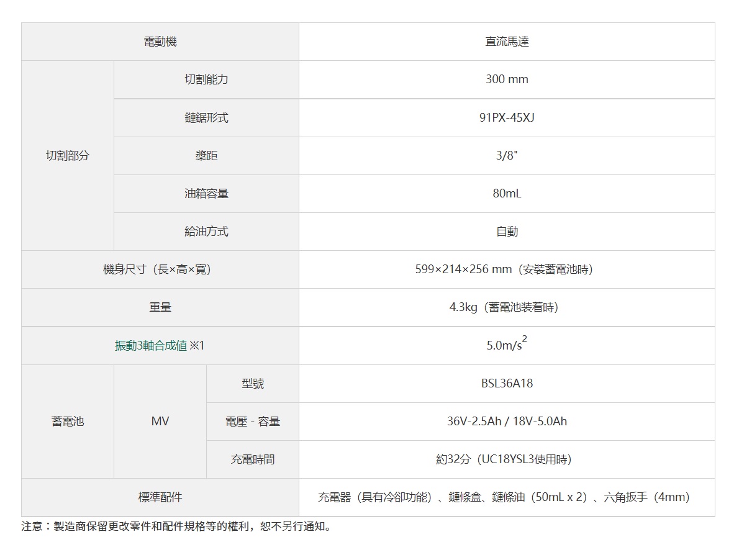Select the battery model BSL36A18

pos(507,384)
